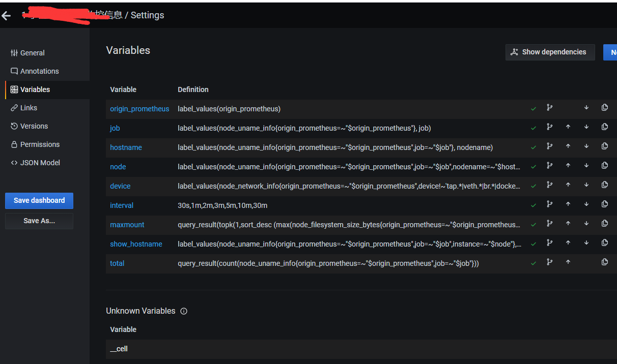Show dependencies for maxmount variable
617x364 pixels.
550,224
